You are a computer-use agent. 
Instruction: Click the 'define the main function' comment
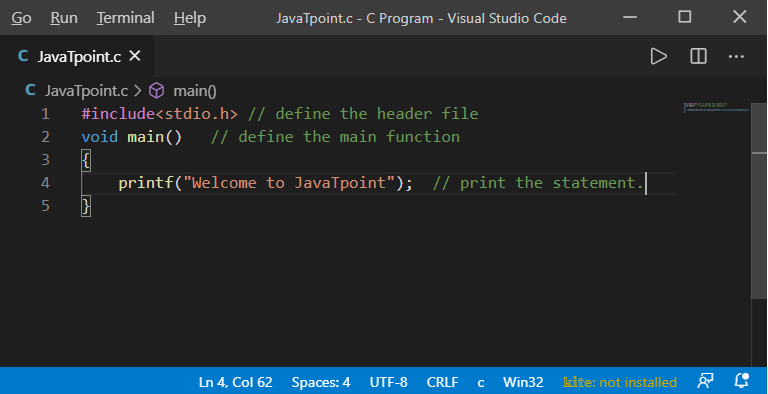(x=335, y=137)
